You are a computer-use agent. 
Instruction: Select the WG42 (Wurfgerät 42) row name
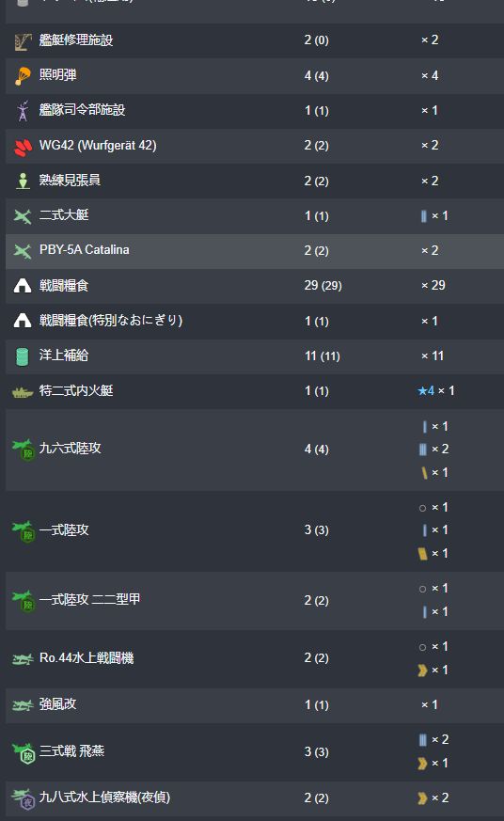[x=98, y=146]
